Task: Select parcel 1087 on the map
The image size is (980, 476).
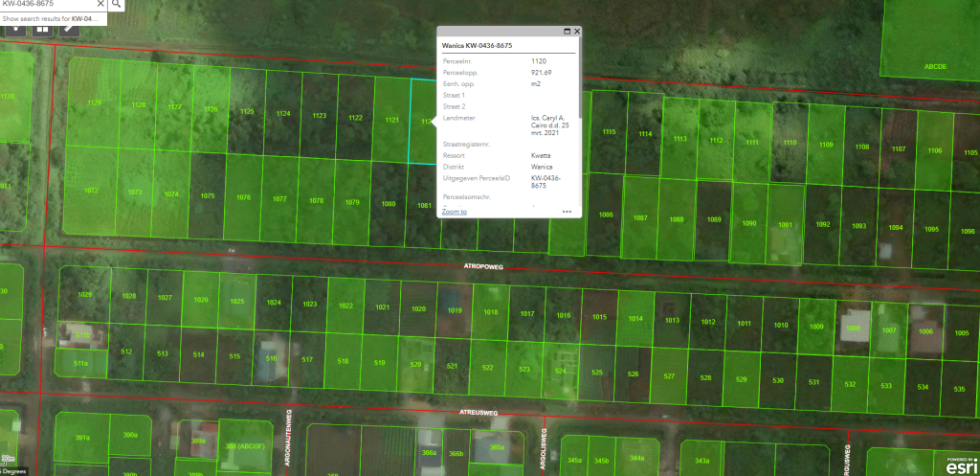Action: 640,219
